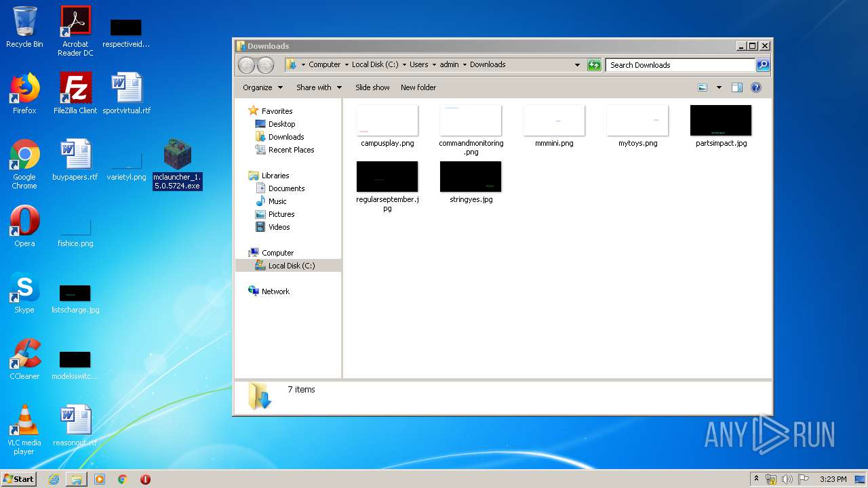Image resolution: width=868 pixels, height=488 pixels.
Task: Click the Search Downloads input field
Action: click(680, 65)
